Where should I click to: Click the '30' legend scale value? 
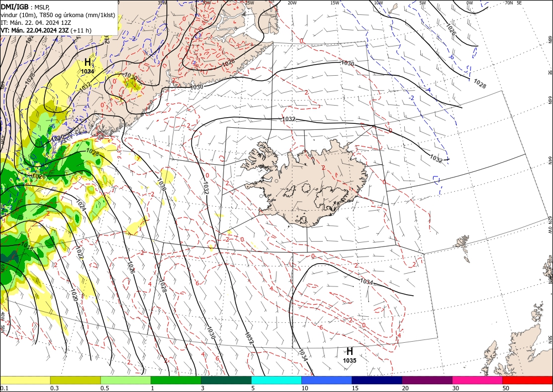pyautogui.click(x=455, y=388)
